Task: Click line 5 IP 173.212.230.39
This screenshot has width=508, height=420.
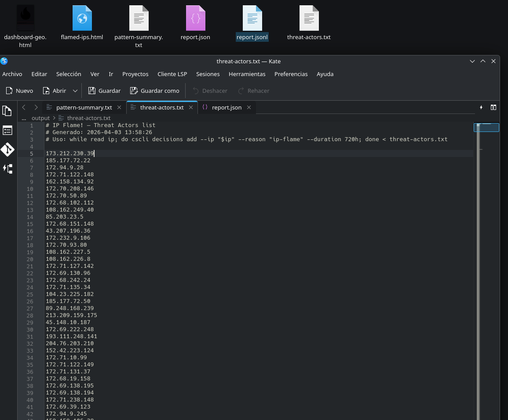Action: [x=69, y=153]
